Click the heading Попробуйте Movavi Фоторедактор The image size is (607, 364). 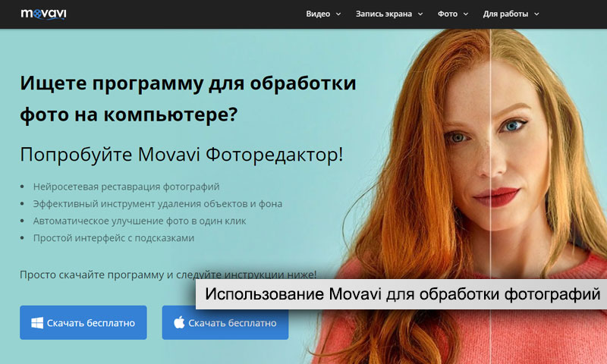tap(181, 155)
